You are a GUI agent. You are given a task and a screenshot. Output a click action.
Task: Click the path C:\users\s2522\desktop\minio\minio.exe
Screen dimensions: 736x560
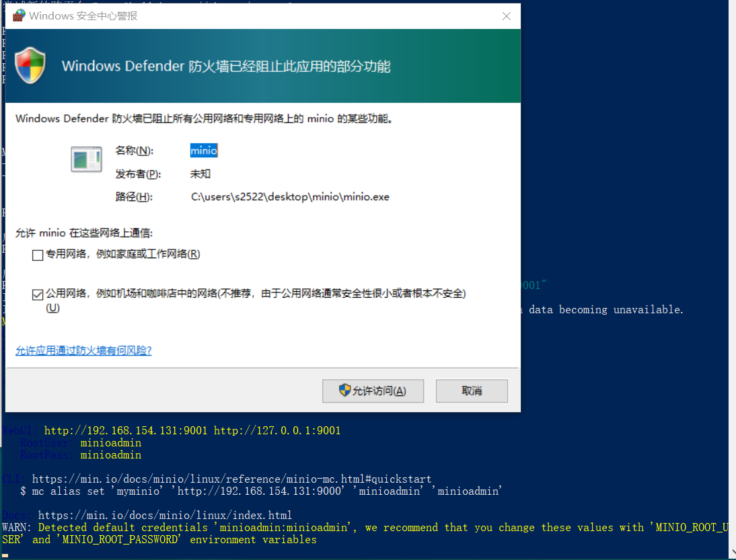click(x=290, y=197)
